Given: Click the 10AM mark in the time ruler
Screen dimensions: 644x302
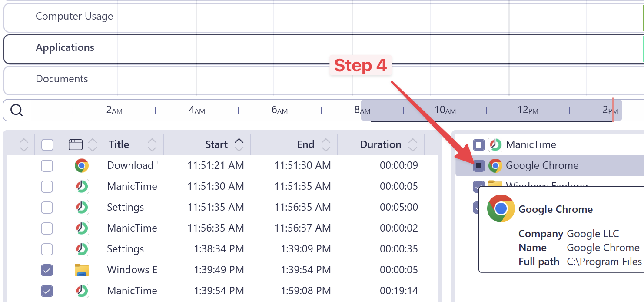Looking at the screenshot, I should coord(445,110).
